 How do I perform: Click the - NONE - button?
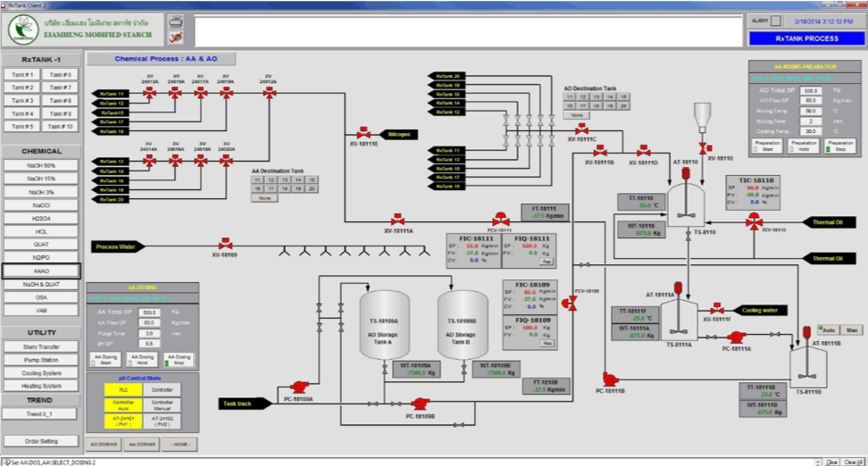(x=180, y=444)
